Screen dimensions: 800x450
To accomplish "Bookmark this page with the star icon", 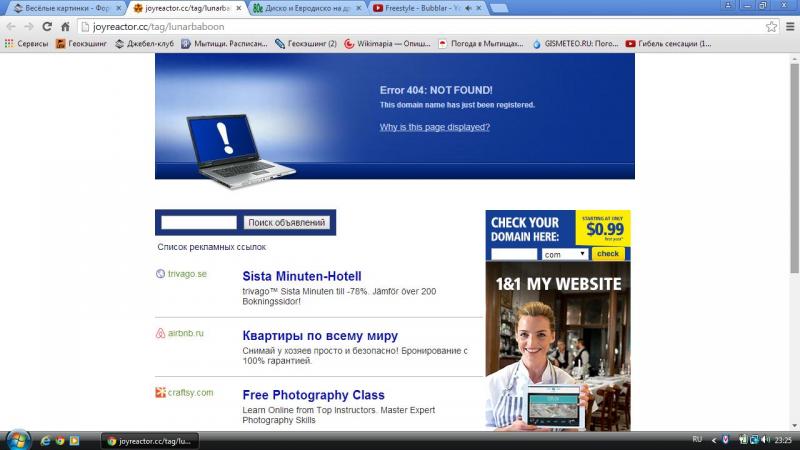I will point(771,27).
